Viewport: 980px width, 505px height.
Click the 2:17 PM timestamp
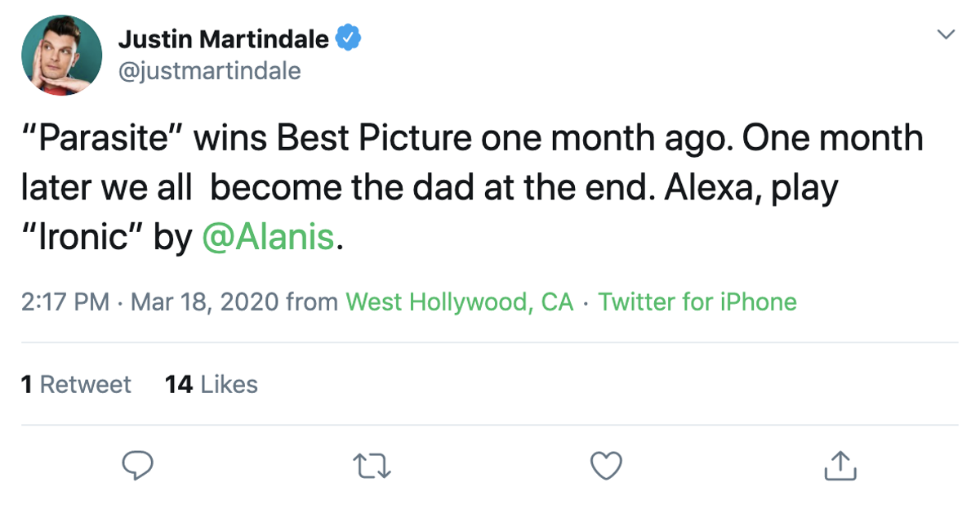click(x=65, y=302)
